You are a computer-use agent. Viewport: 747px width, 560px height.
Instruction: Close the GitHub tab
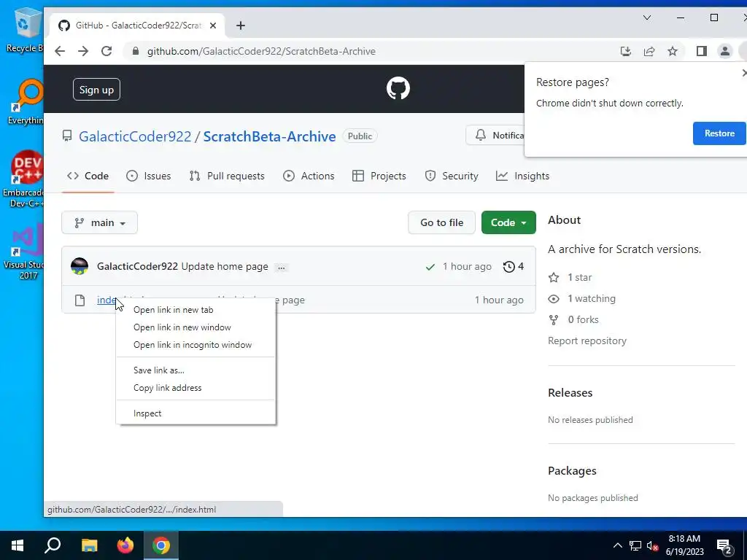pos(213,26)
